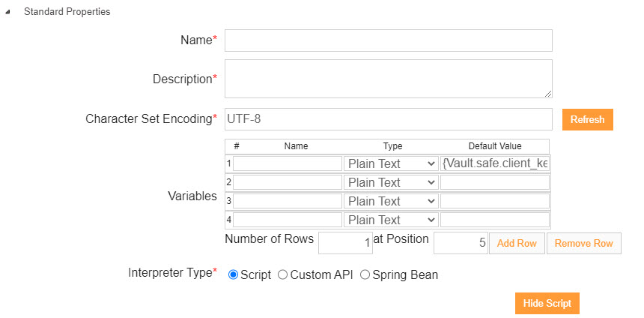Select the Script interpreter radio button

pos(233,274)
